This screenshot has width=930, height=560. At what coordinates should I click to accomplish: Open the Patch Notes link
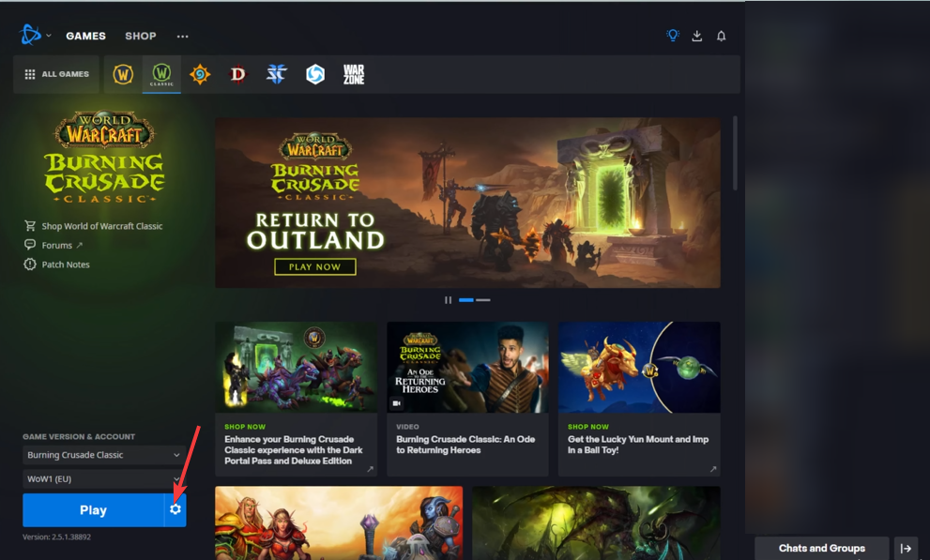[66, 265]
